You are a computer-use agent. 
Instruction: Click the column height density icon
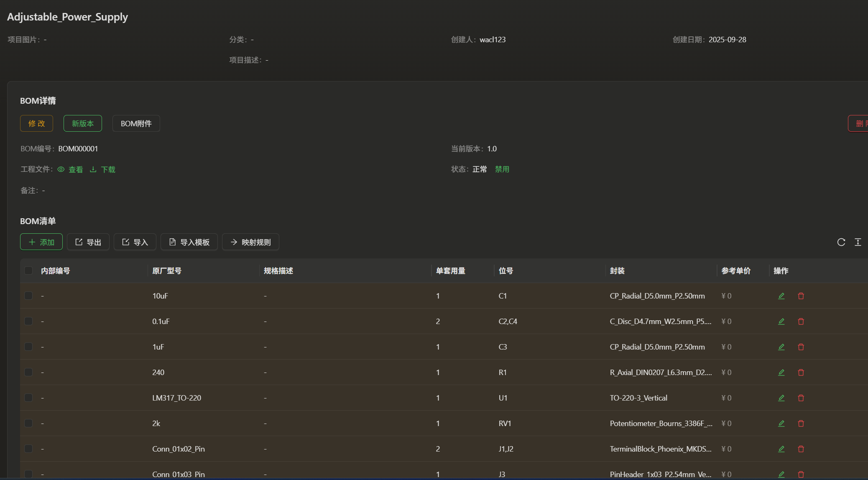coord(858,242)
